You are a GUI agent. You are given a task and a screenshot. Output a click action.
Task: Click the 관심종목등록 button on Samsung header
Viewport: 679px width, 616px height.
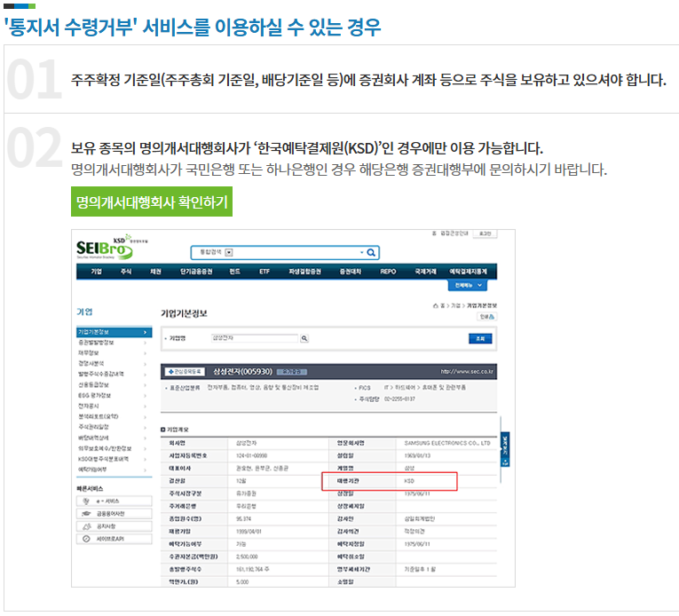tap(186, 372)
